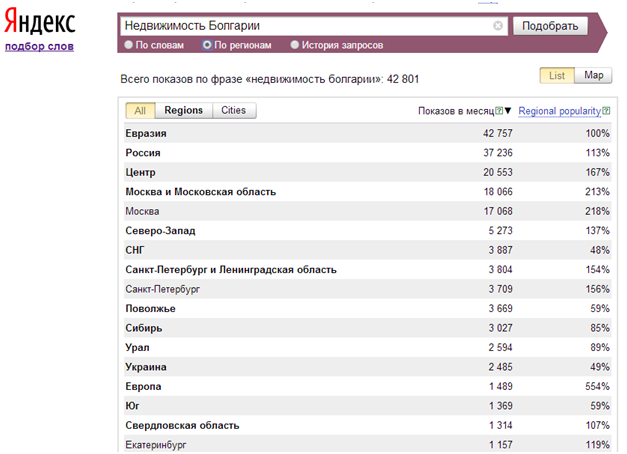Click the 20 553 impressions value

pos(497,172)
